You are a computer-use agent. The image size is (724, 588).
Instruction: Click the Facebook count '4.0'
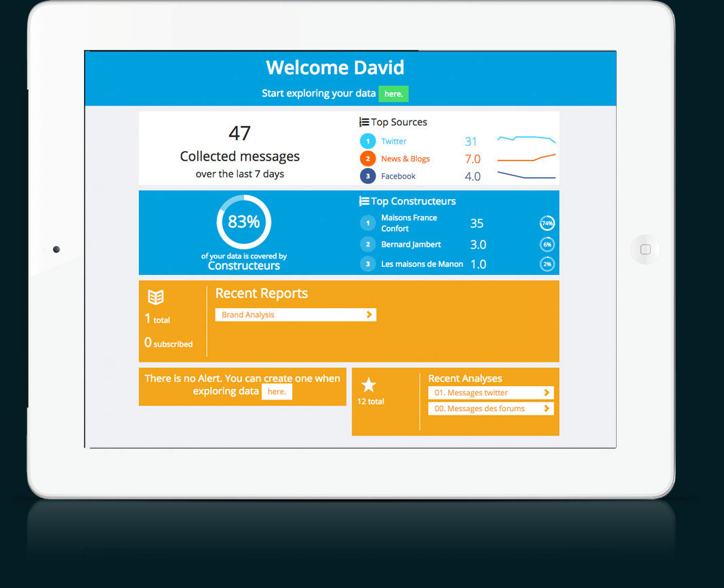click(x=472, y=177)
